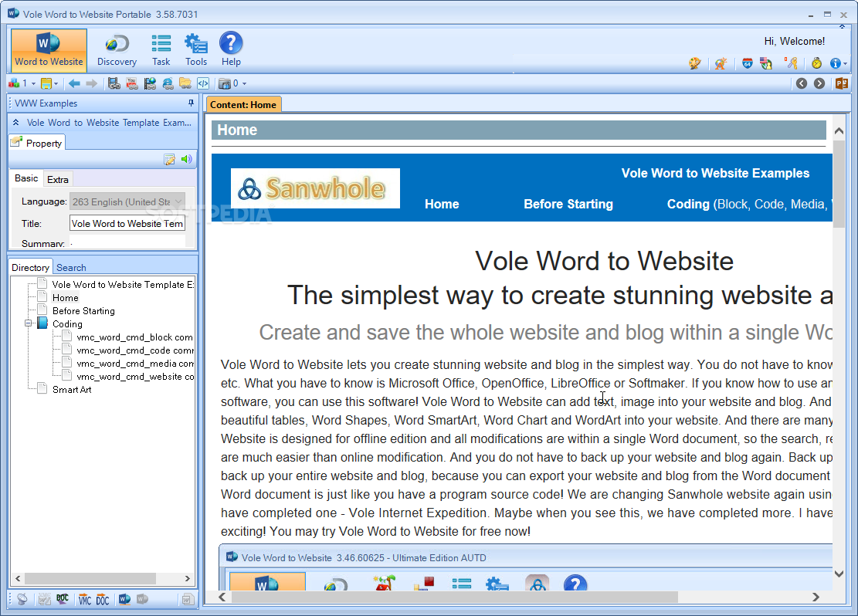Open the Task section
The width and height of the screenshot is (858, 616).
161,50
